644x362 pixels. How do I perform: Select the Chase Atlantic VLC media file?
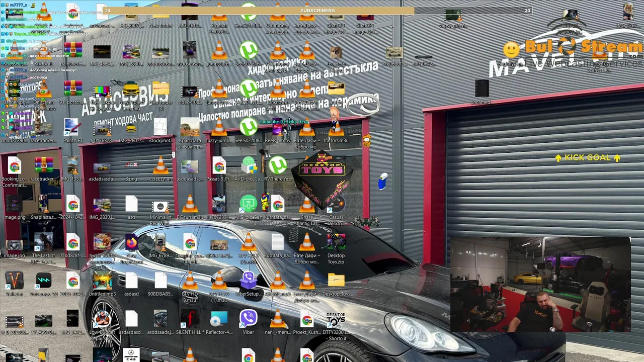tap(307, 210)
